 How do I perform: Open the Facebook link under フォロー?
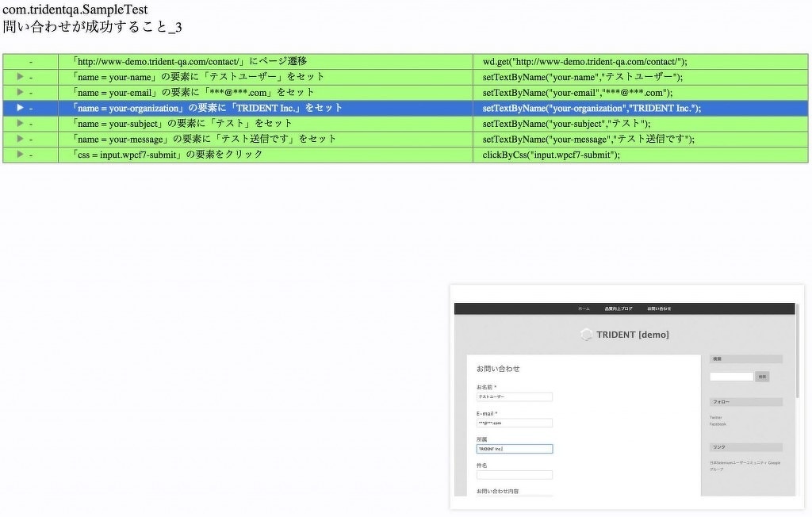[718, 424]
